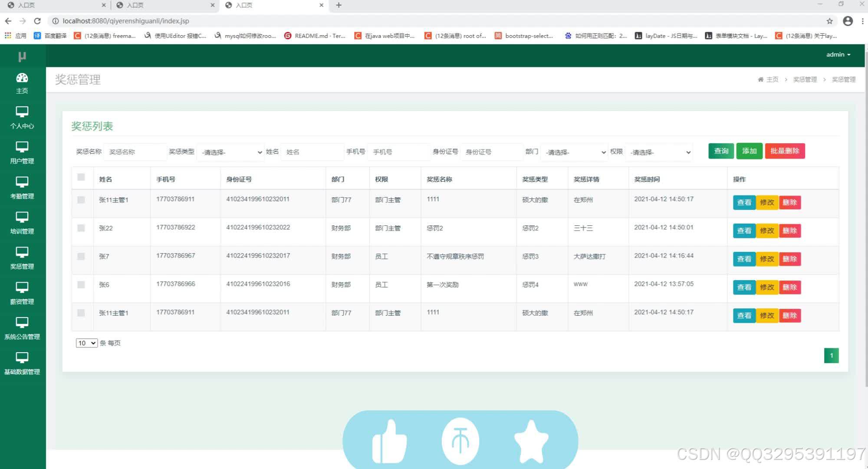Open the admin user dropdown
868x469 pixels.
tap(838, 55)
